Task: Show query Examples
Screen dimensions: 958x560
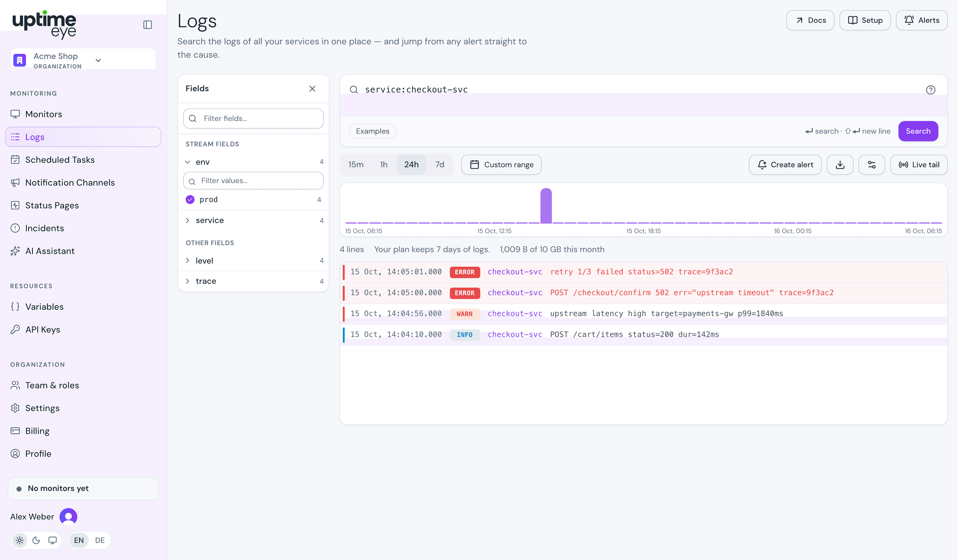Action: [373, 131]
